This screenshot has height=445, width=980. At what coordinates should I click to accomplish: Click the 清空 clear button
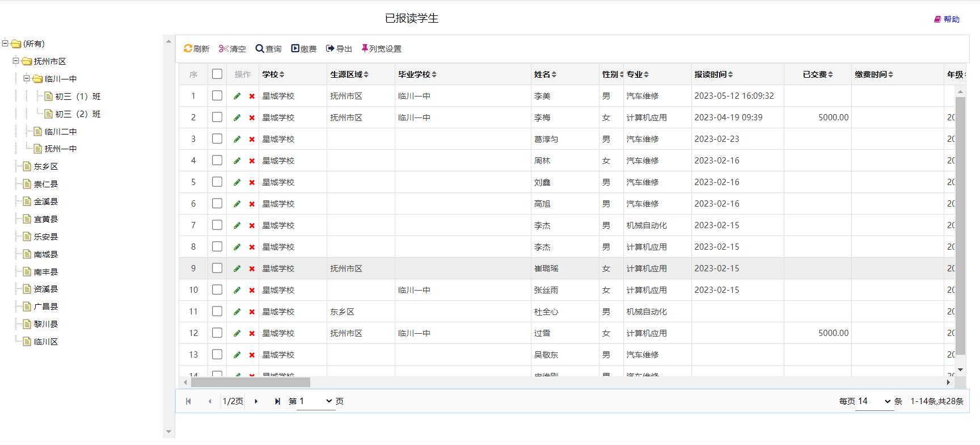[x=233, y=49]
